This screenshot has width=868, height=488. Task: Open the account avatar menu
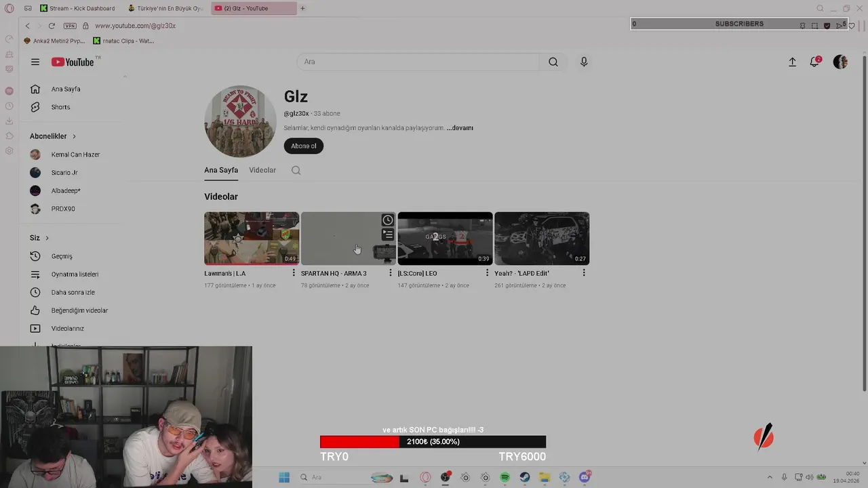click(840, 62)
